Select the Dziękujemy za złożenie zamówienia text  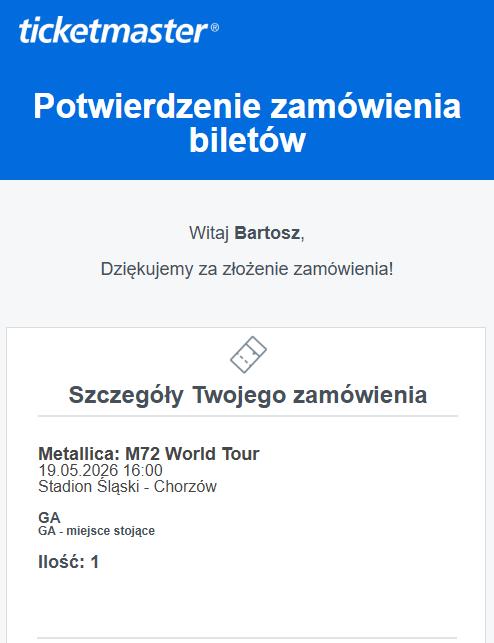click(247, 269)
